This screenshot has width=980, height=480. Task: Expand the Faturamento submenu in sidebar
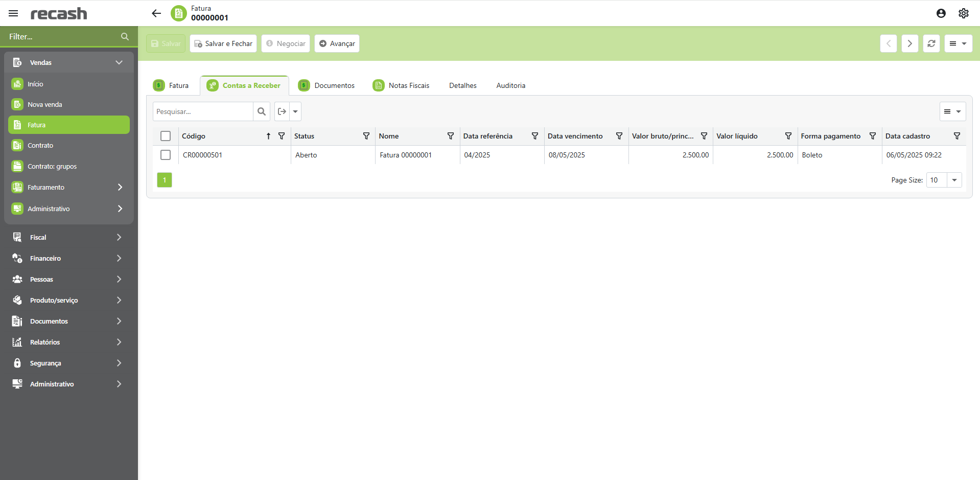point(120,187)
